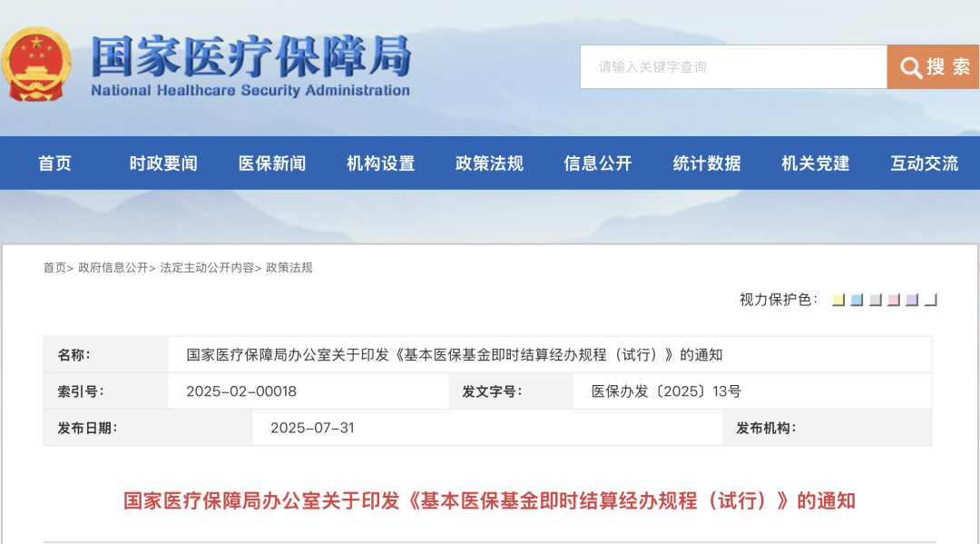Open the 首页 navigation menu item

[x=55, y=163]
